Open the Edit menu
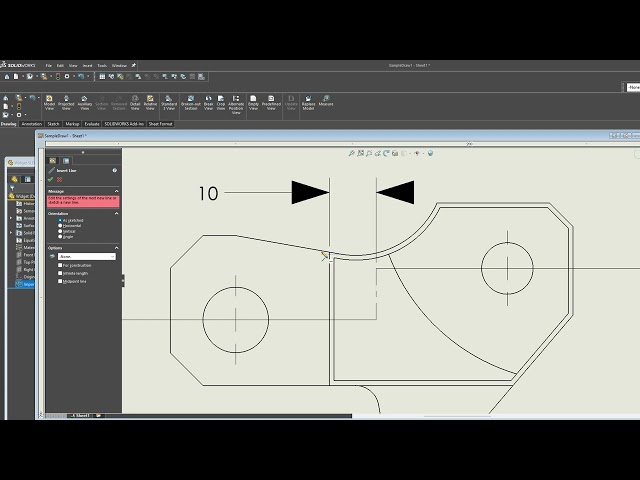The height and width of the screenshot is (480, 640). pyautogui.click(x=60, y=66)
